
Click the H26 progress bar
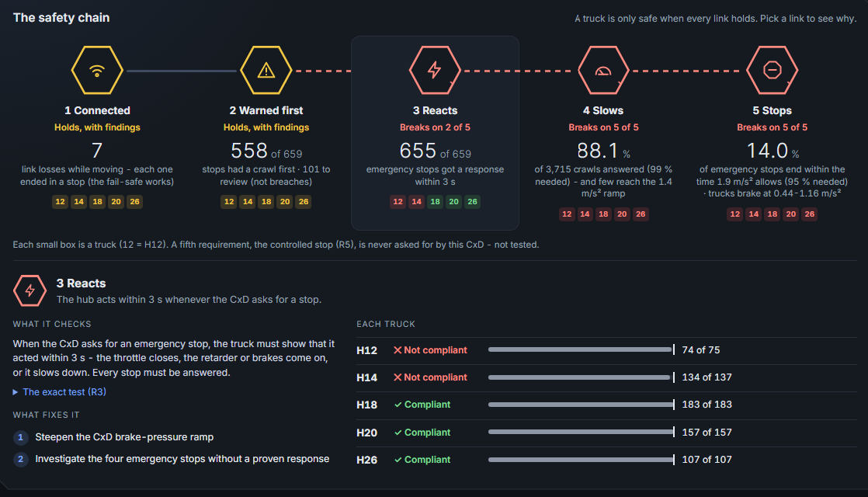point(582,460)
